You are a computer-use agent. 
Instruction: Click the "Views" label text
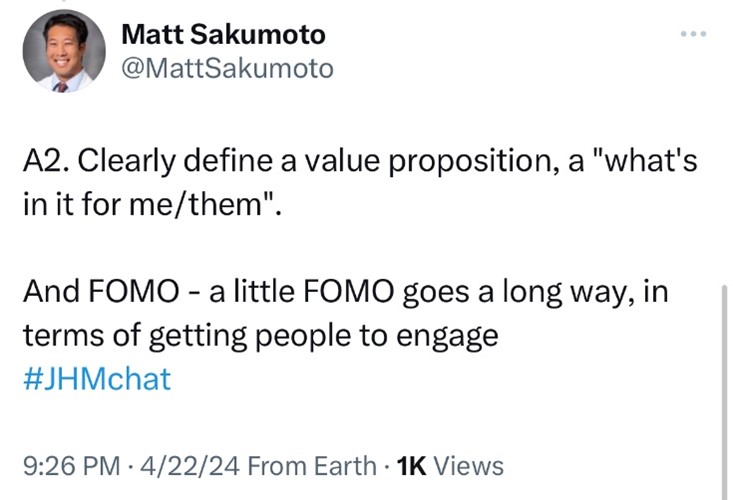click(470, 465)
